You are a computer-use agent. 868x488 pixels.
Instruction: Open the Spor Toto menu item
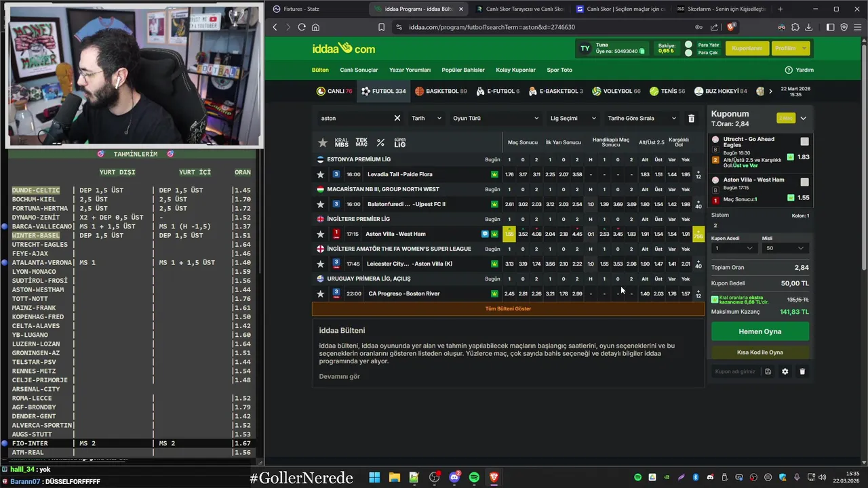click(559, 70)
